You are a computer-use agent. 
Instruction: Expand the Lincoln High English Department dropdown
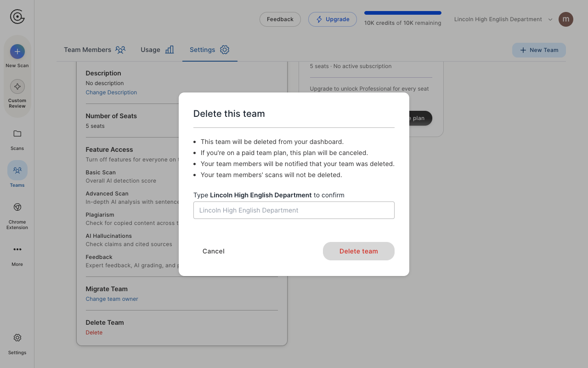point(503,19)
